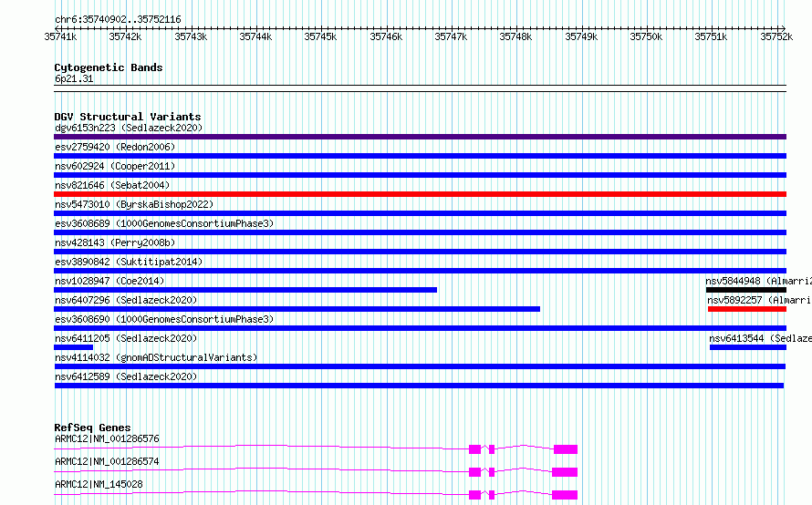Click first exon block of NM_001286574
The image size is (812, 505).
tap(474, 472)
